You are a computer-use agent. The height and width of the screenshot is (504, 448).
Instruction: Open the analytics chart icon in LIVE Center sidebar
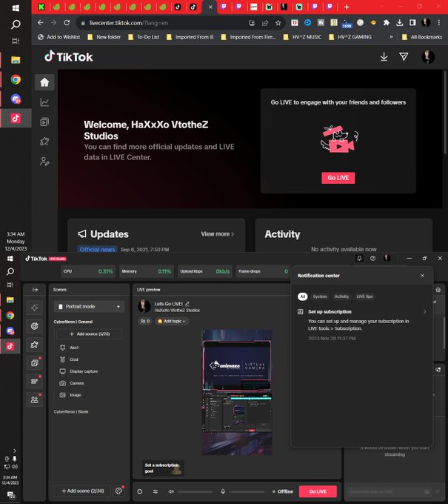coord(44,102)
